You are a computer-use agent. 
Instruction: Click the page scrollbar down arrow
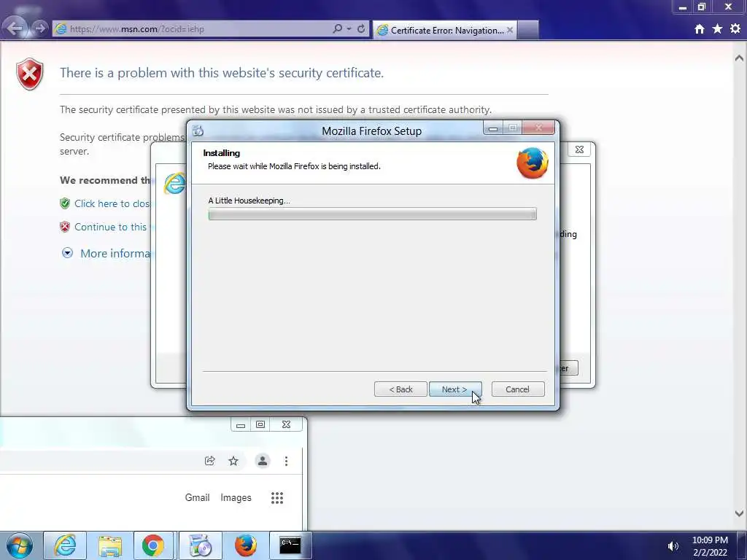(739, 513)
